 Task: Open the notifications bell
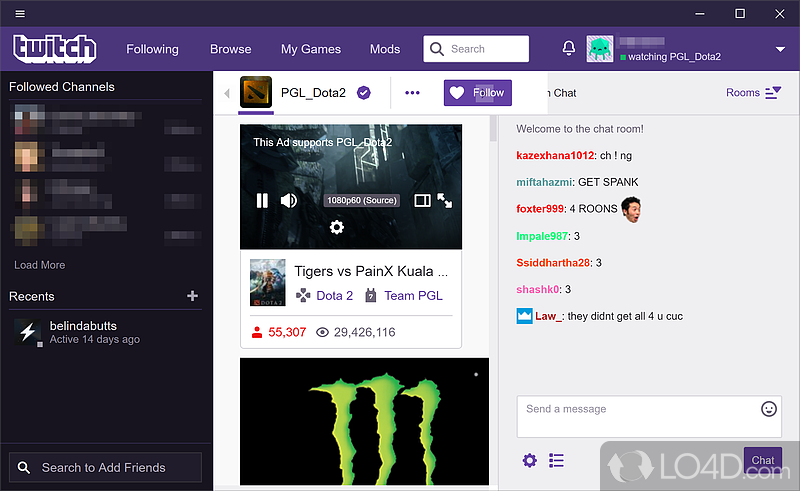pyautogui.click(x=569, y=48)
